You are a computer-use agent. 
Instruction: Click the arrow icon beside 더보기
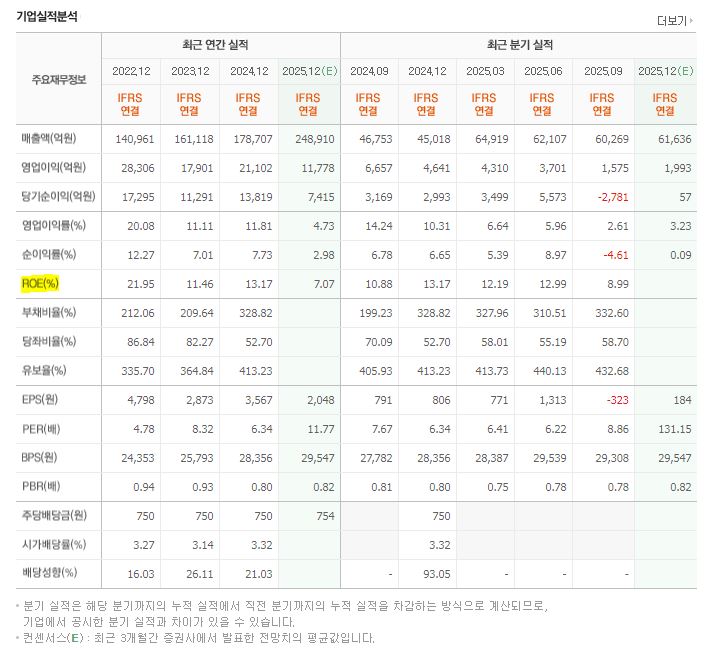pyautogui.click(x=692, y=20)
